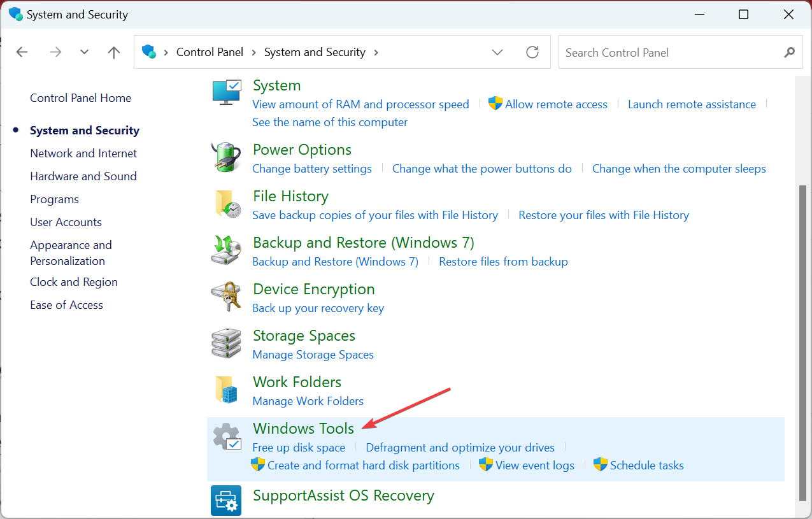812x519 pixels.
Task: Open the Device Encryption padlock icon
Action: coord(226,297)
